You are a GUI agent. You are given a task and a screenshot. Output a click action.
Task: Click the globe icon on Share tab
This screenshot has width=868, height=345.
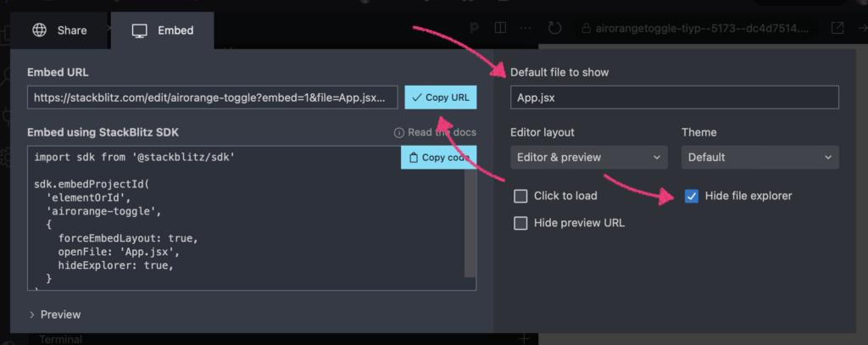[x=39, y=31]
